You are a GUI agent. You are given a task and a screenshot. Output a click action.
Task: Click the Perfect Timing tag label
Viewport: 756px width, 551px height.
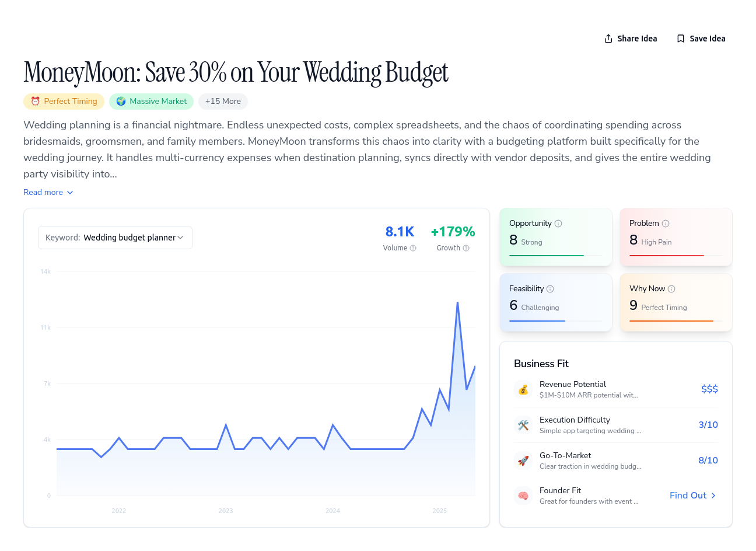71,102
